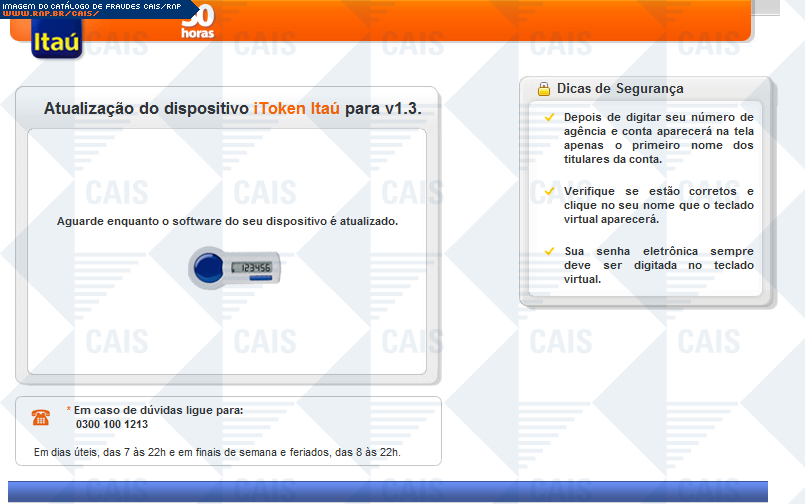
Task: Click the orange telephone icon
Action: coord(40,417)
